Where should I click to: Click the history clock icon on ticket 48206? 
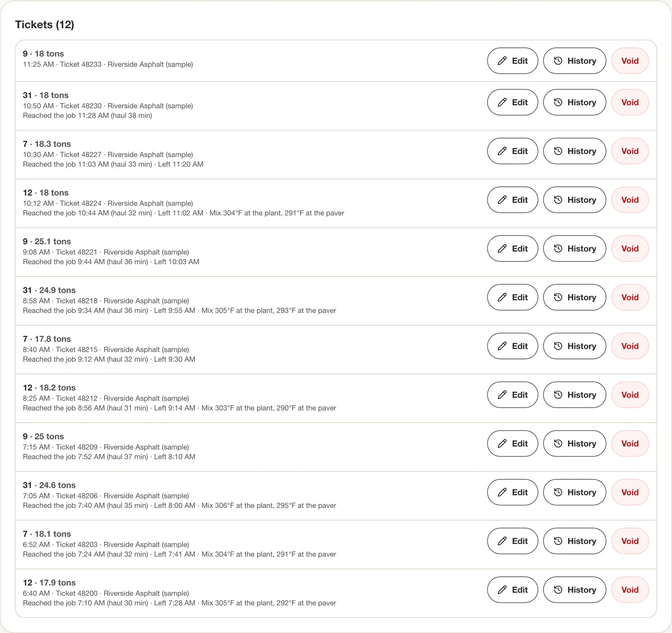tap(558, 492)
